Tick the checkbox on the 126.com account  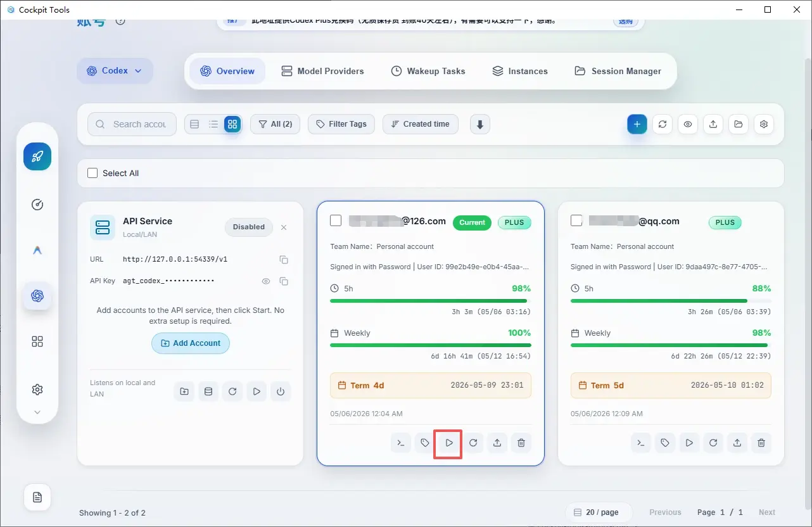tap(336, 220)
